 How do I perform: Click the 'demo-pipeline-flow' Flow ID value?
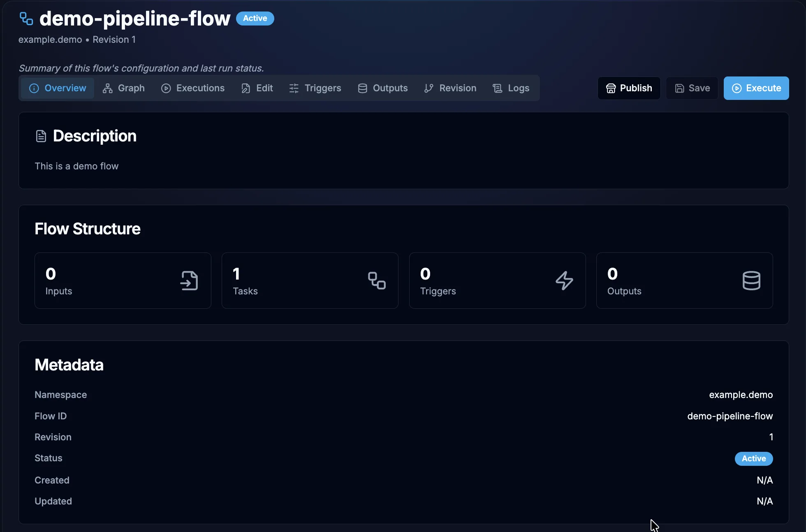[x=730, y=416]
